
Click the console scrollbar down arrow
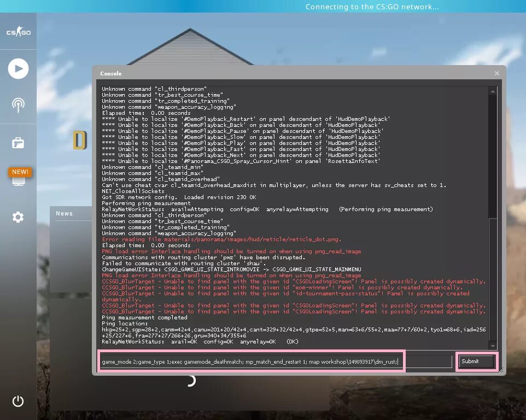[x=493, y=346]
